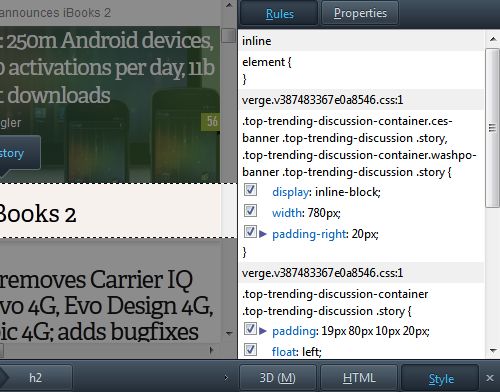Click the rules panel vertical scrollbar thumb

(x=493, y=128)
